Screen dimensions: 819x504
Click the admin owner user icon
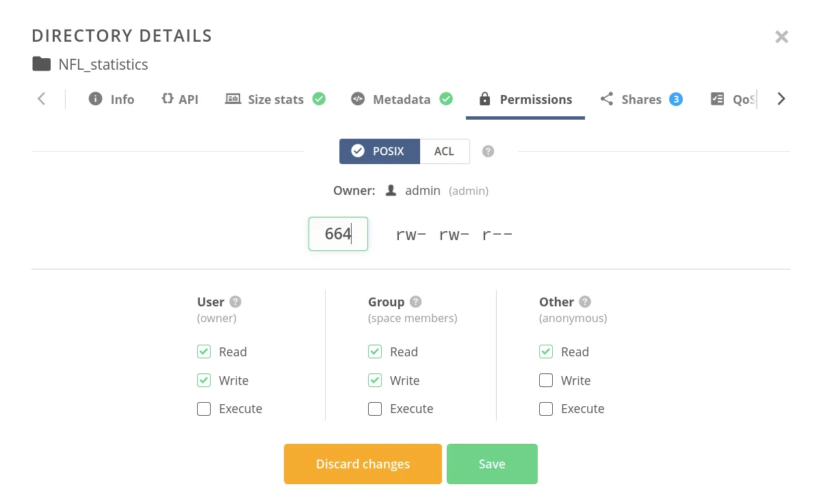click(391, 191)
